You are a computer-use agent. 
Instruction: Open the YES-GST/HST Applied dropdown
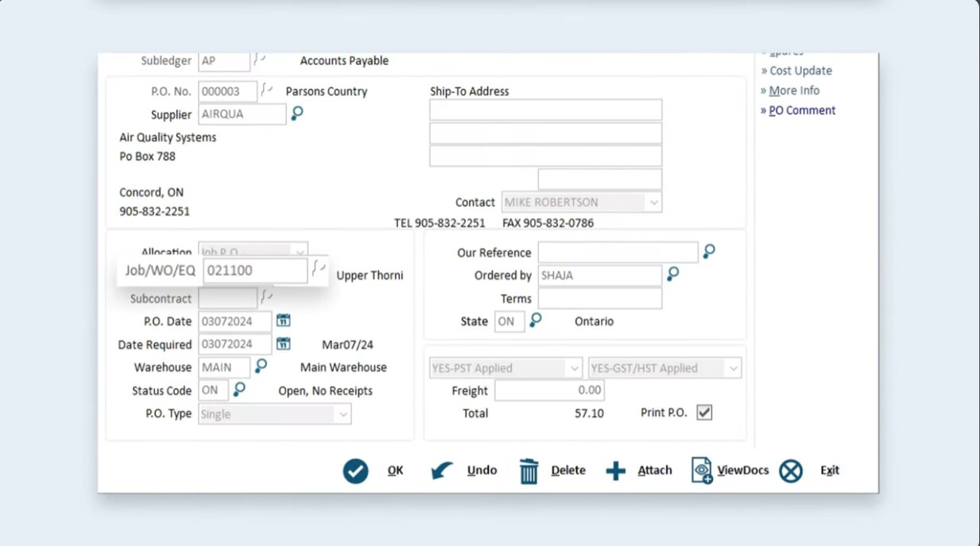pos(733,369)
